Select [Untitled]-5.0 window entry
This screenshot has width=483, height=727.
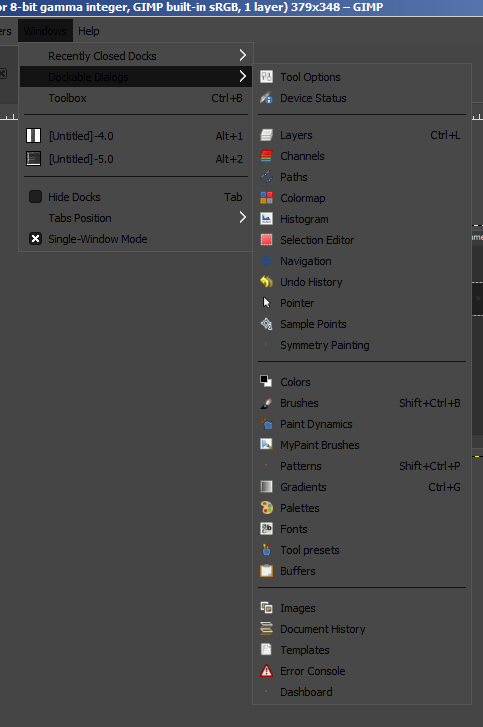pos(135,159)
